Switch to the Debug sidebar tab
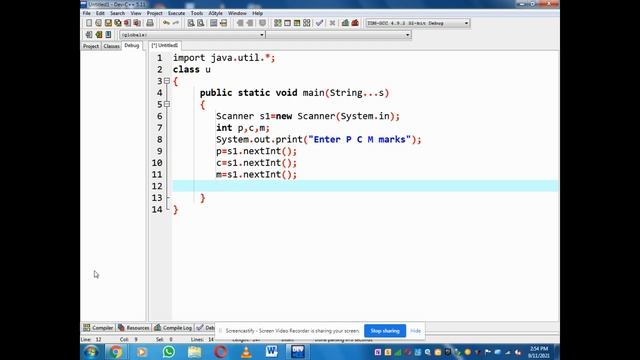Image resolution: width=640 pixels, height=360 pixels. pos(132,46)
